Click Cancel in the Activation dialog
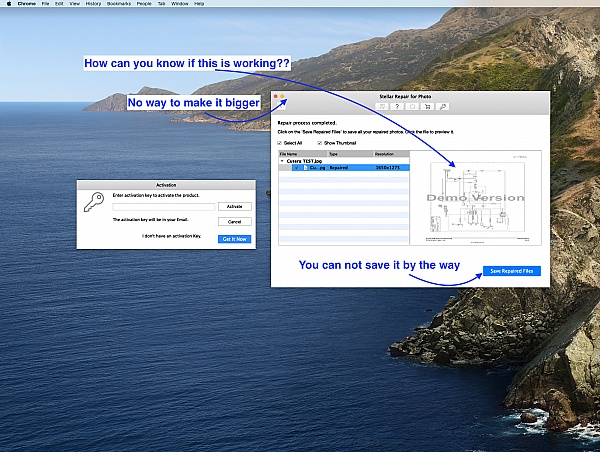 pyautogui.click(x=234, y=221)
